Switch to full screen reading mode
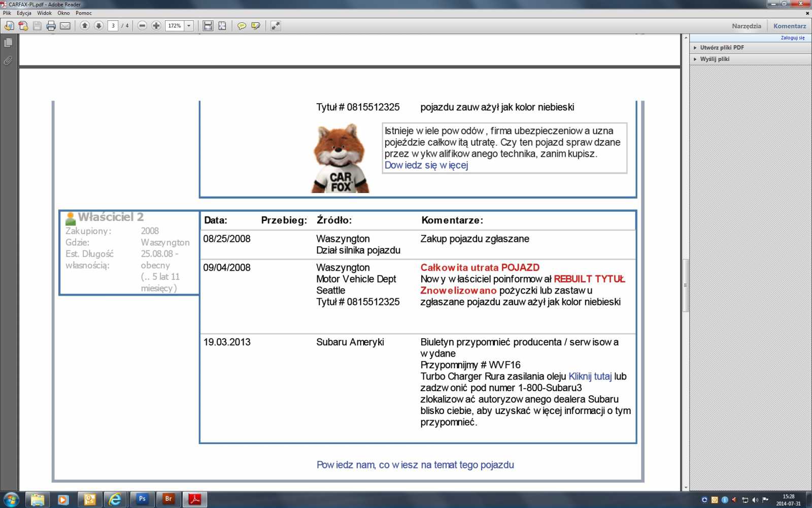The image size is (812, 508). (x=276, y=26)
